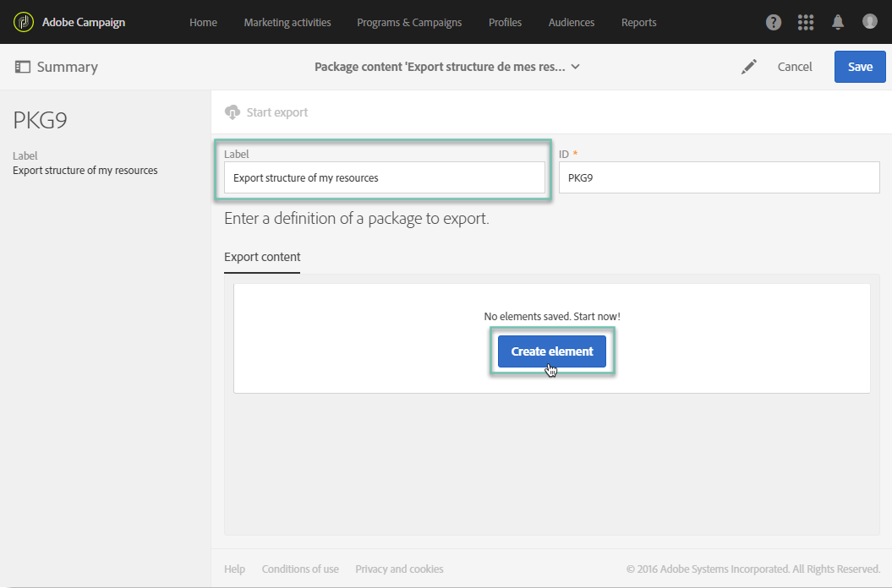Viewport: 892px width, 588px height.
Task: Open the Help question mark icon
Action: (774, 22)
